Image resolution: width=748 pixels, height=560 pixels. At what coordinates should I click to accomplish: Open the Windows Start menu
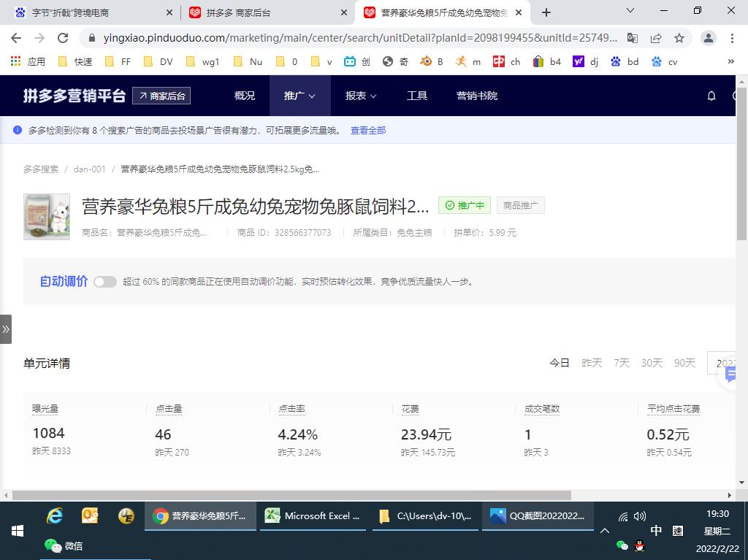point(18,531)
